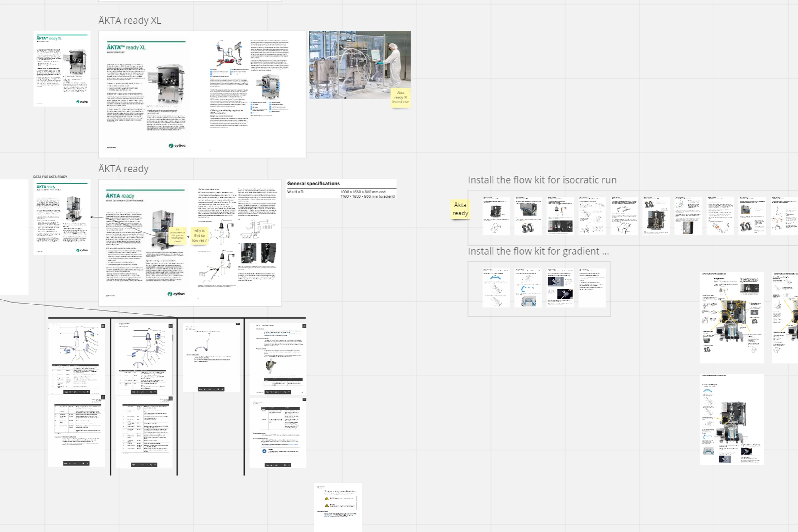798x532 pixels.
Task: Click the 'W × H × D' specification cell
Action: point(295,192)
